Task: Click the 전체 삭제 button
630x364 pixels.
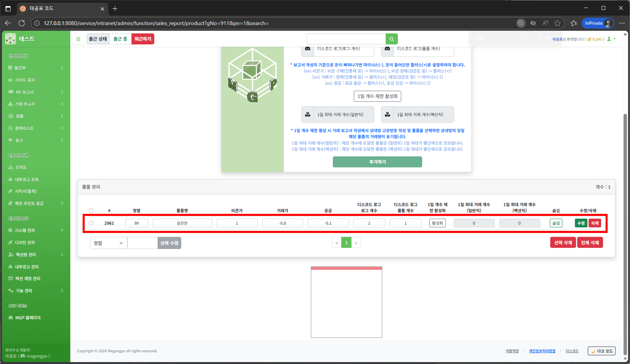Action: [x=590, y=242]
